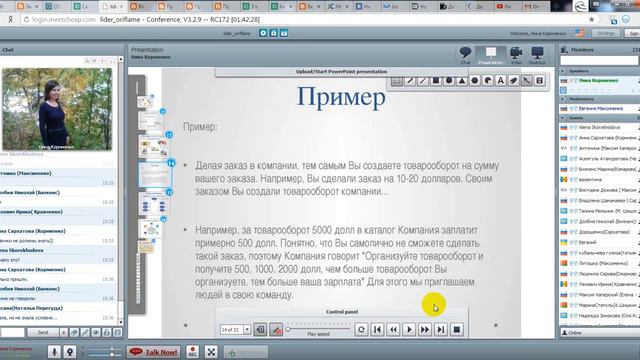Start recording with REC button
The image size is (640, 360).
(193, 352)
